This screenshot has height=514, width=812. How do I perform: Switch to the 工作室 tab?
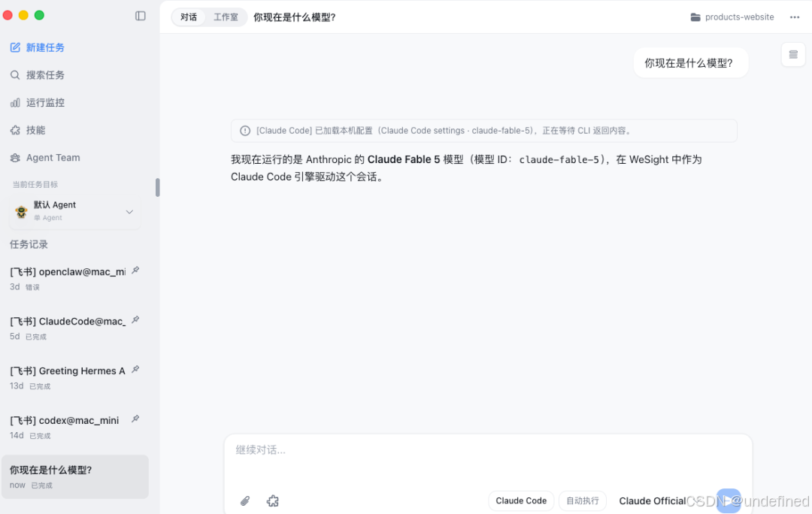226,17
